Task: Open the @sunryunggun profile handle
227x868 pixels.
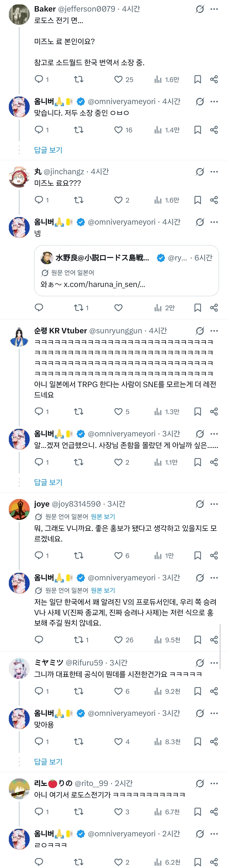Action: tap(115, 331)
